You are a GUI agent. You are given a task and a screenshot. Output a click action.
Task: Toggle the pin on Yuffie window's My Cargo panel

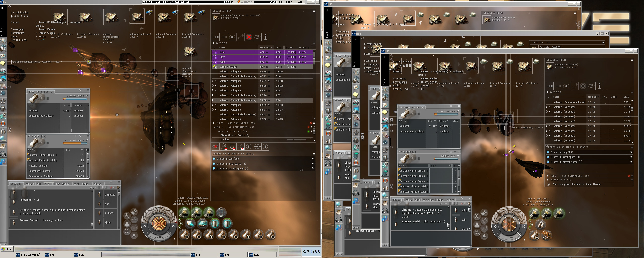[x=451, y=152]
